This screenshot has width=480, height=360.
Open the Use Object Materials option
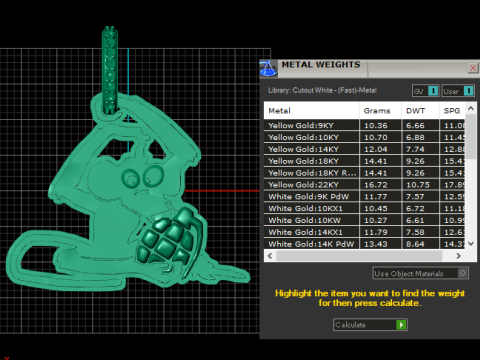pos(421,273)
